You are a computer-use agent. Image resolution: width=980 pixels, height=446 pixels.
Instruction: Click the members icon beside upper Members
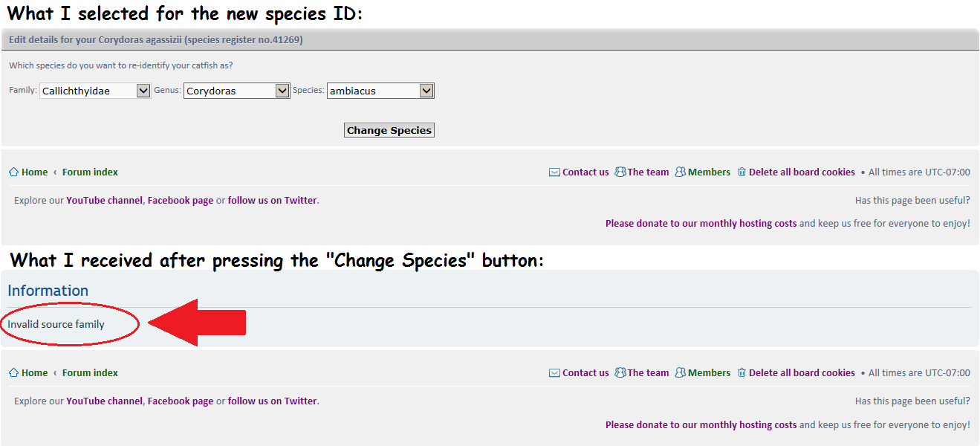pos(681,172)
